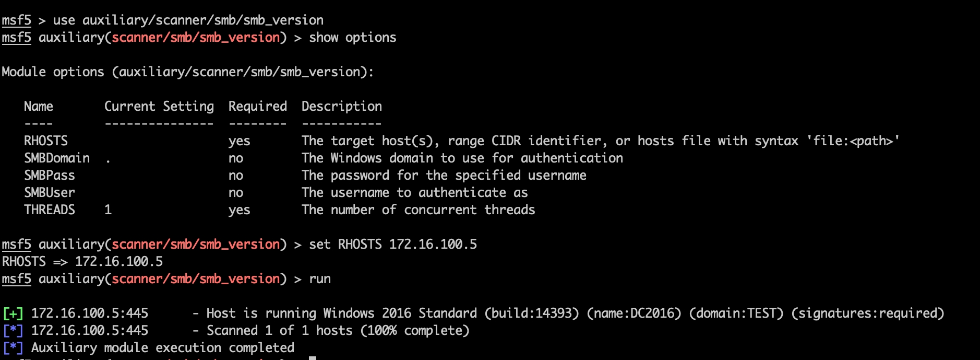980x360 pixels.
Task: Select the SMBUser option name
Action: pos(50,193)
